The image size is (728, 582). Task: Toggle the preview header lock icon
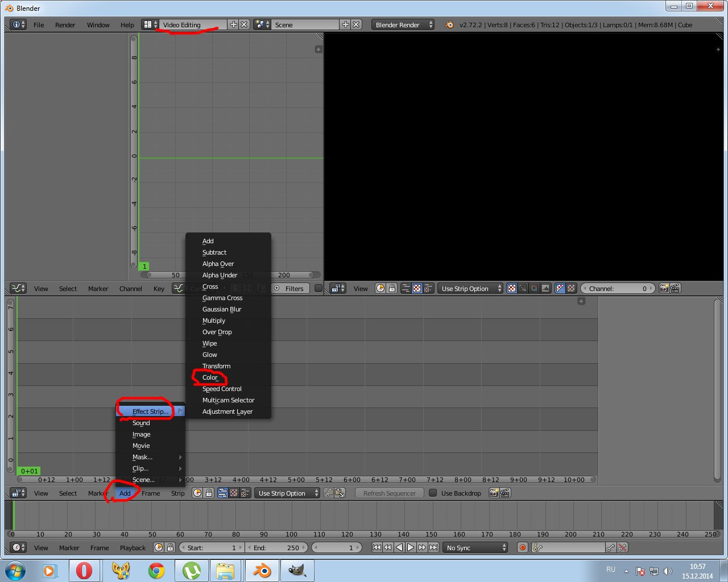(392, 288)
